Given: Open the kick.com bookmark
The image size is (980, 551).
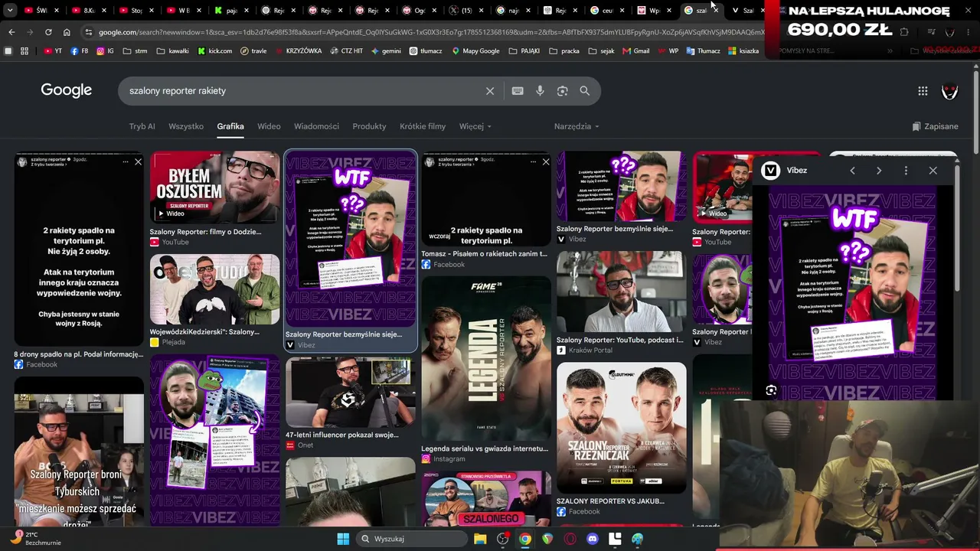Looking at the screenshot, I should click(215, 51).
